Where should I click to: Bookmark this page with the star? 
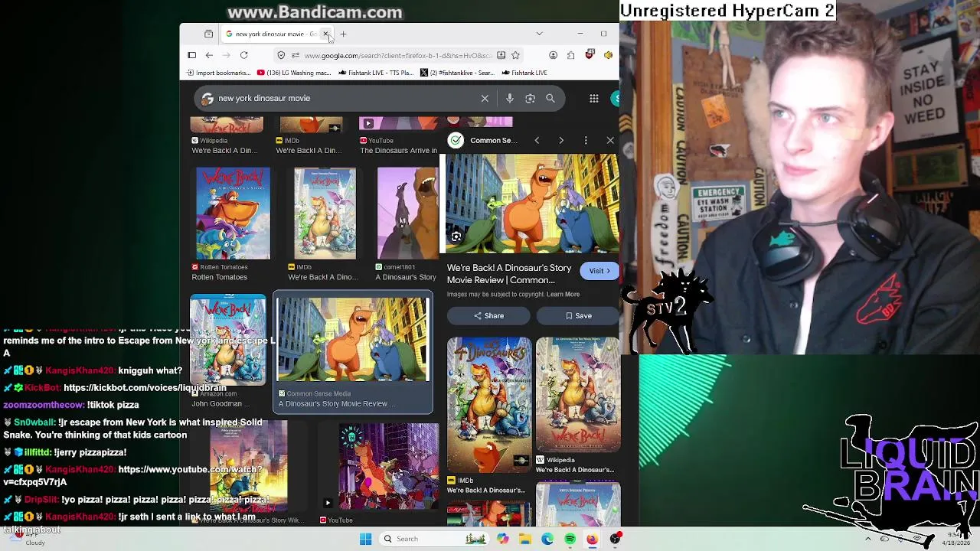(515, 55)
